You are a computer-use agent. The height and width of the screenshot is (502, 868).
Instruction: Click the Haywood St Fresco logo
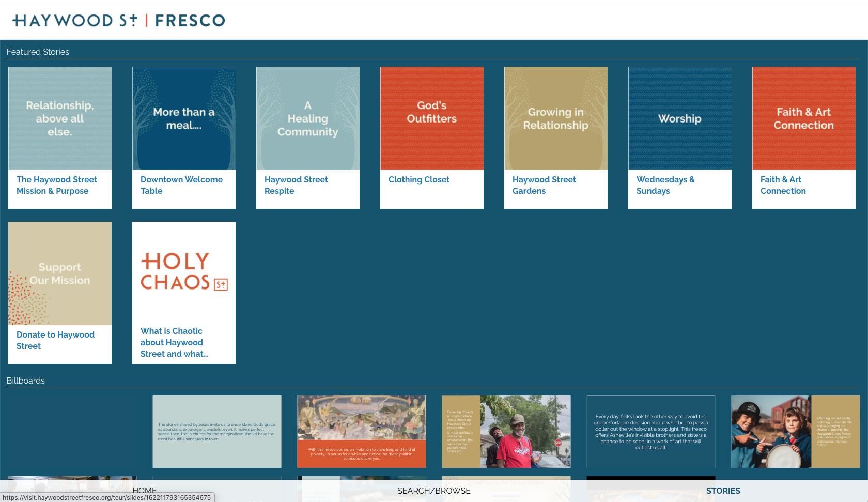119,20
